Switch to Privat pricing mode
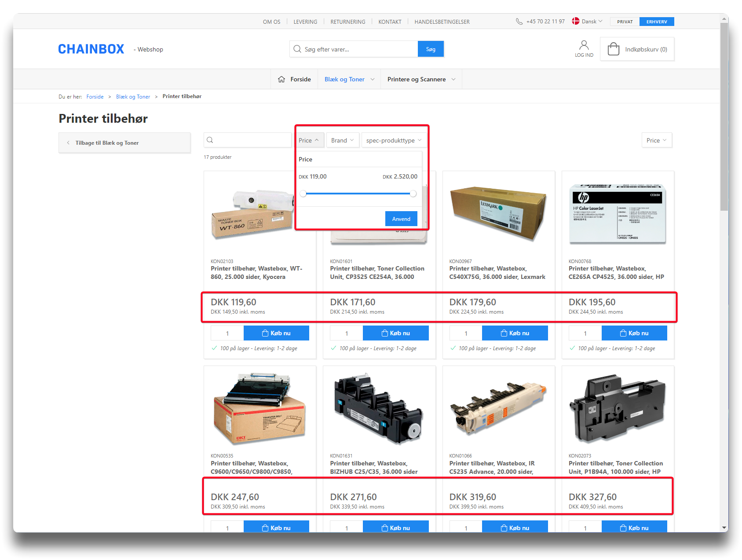742x560 pixels. tap(625, 22)
